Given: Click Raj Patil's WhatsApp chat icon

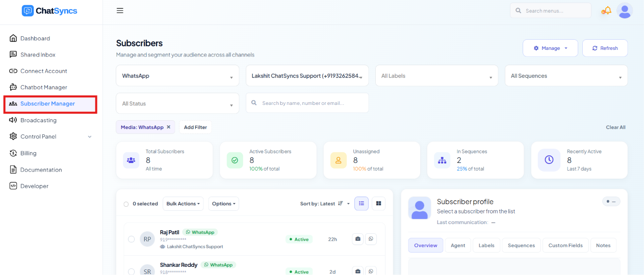Looking at the screenshot, I should pyautogui.click(x=371, y=239).
